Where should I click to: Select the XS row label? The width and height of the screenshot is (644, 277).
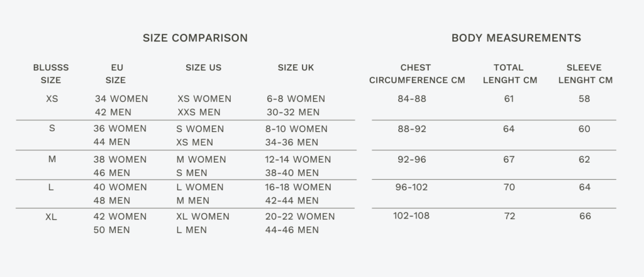click(x=52, y=99)
